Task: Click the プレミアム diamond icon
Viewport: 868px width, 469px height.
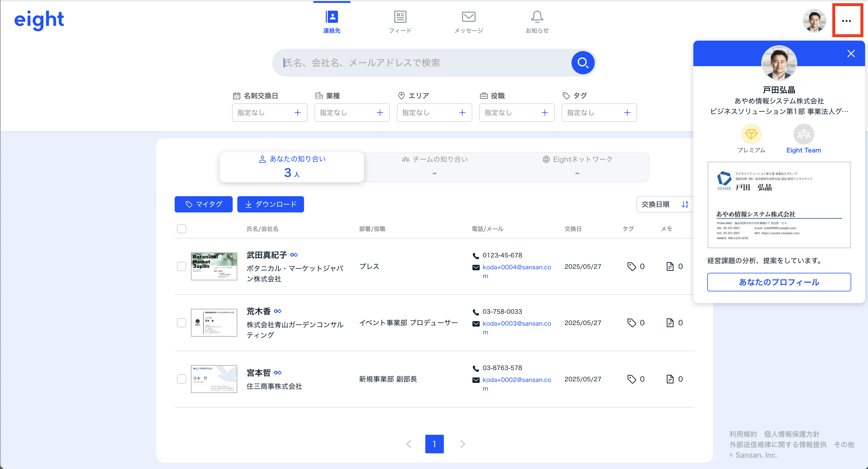Action: tap(751, 134)
